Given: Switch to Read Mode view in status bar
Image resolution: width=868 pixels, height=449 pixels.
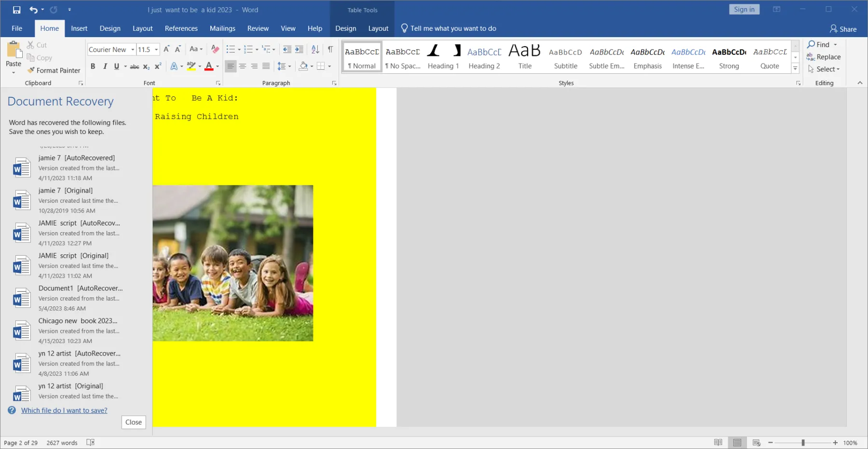Looking at the screenshot, I should point(718,443).
